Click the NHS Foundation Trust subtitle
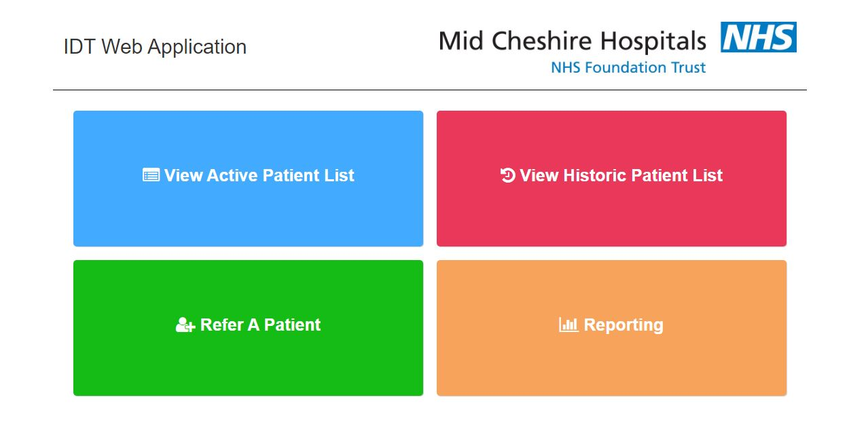Screen dimensions: 868x440 click(x=628, y=67)
